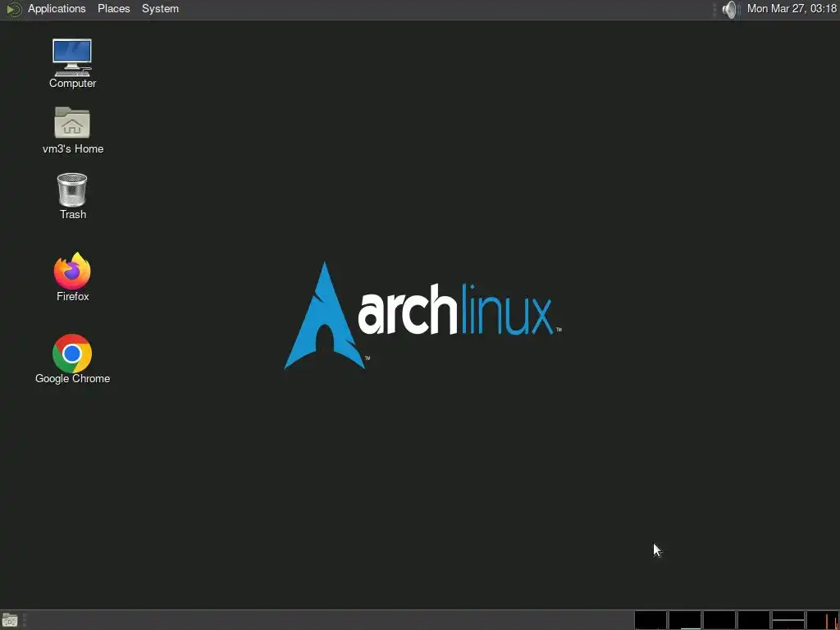This screenshot has height=630, width=840.
Task: Launch Google Chrome from the desktop icon
Action: coord(72,354)
